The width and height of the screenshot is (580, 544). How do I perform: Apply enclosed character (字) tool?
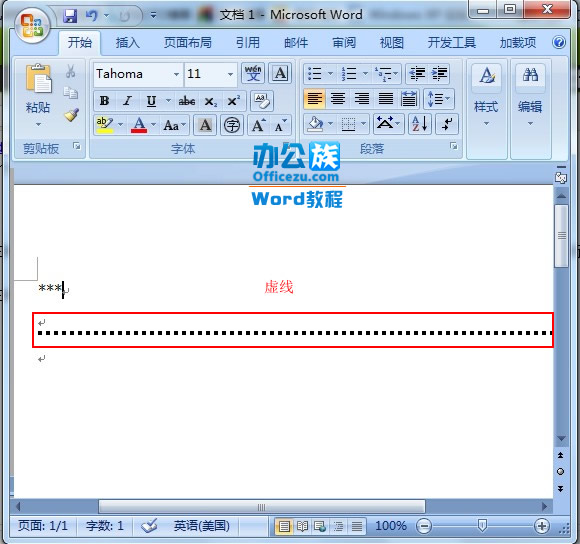232,125
